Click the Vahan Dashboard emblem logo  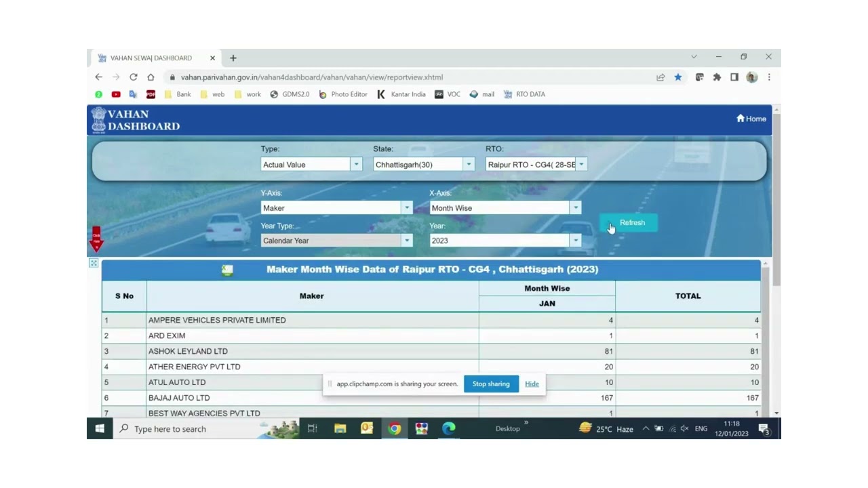99,119
